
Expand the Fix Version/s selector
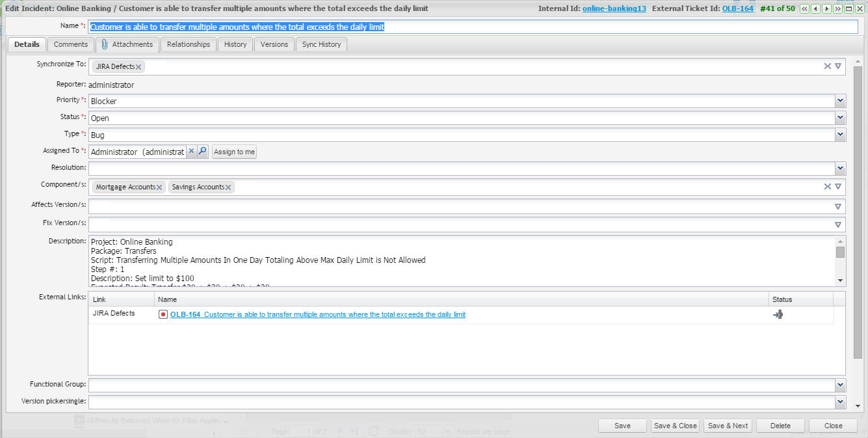click(838, 225)
